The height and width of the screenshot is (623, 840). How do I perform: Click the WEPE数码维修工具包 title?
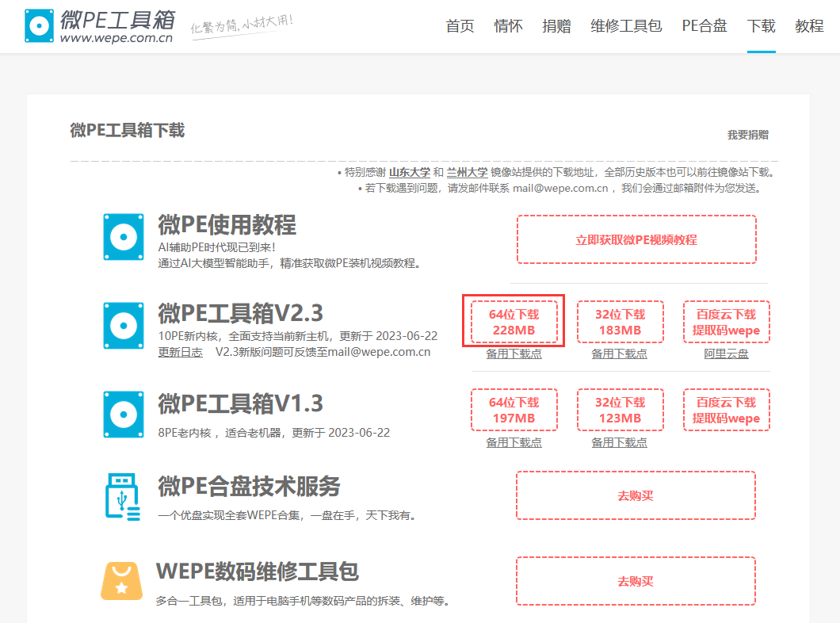click(x=257, y=571)
